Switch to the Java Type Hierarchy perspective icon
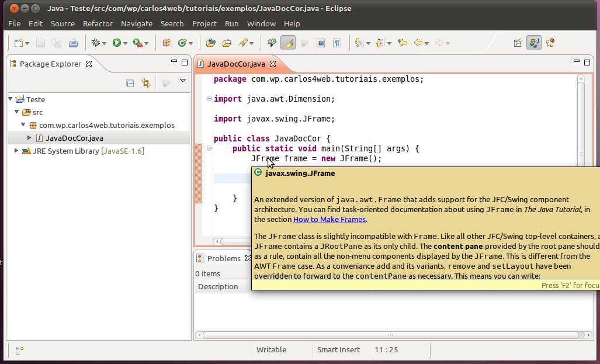The width and height of the screenshot is (600, 364). tap(550, 43)
